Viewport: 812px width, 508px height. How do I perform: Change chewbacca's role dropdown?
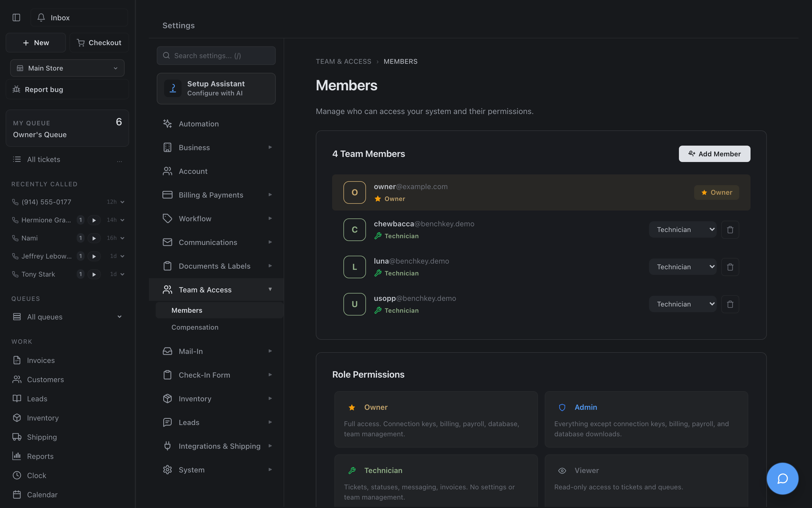coord(683,229)
